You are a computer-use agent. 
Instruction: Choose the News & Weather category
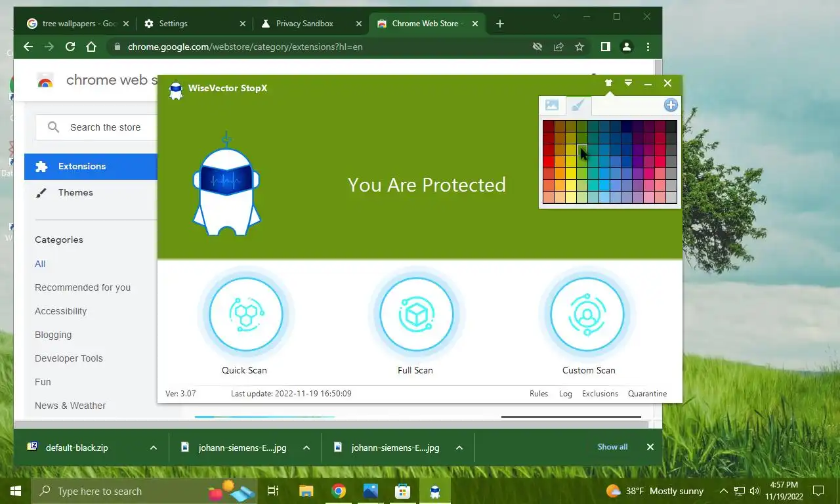click(x=70, y=406)
